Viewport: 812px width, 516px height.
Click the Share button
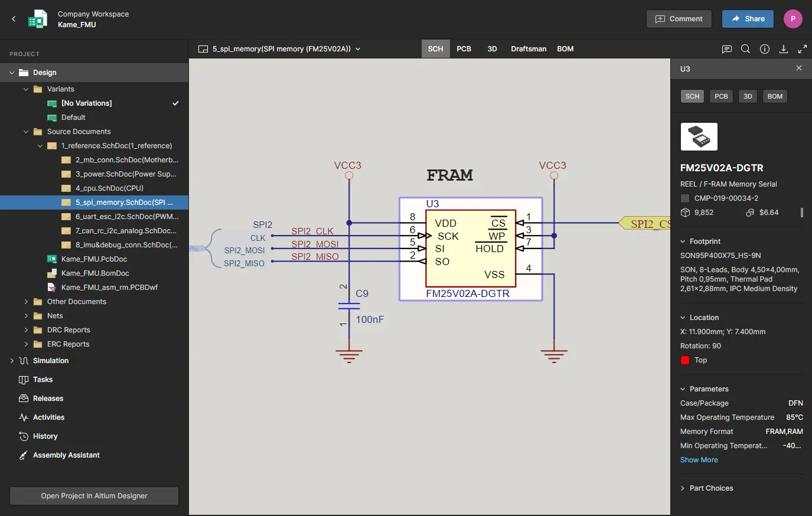pos(748,19)
